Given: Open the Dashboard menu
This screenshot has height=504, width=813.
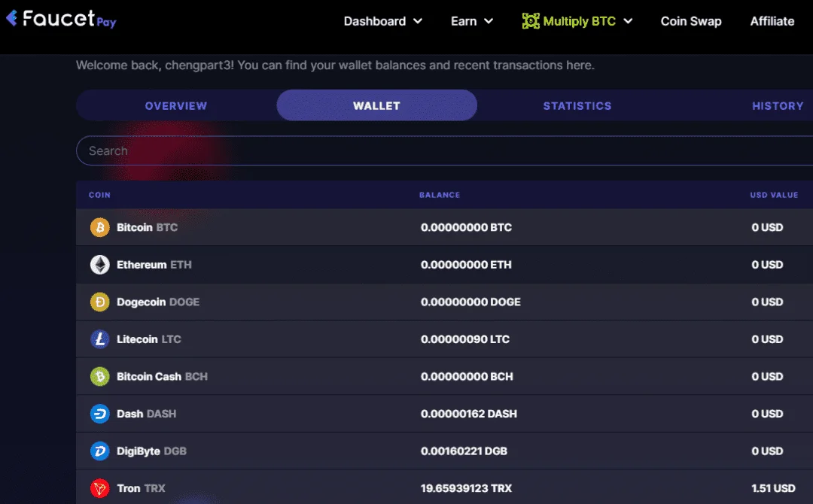Looking at the screenshot, I should click(382, 21).
